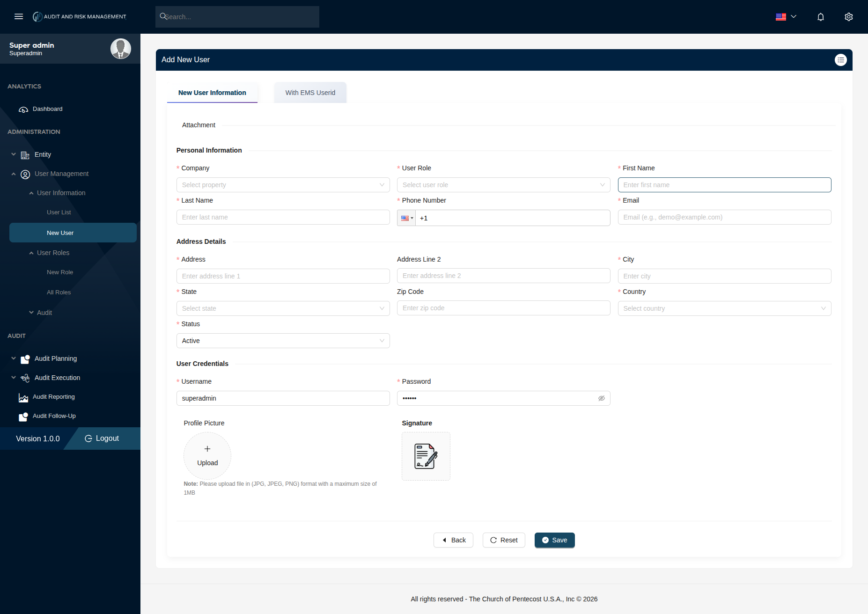
Task: Open the notifications bell
Action: click(821, 17)
